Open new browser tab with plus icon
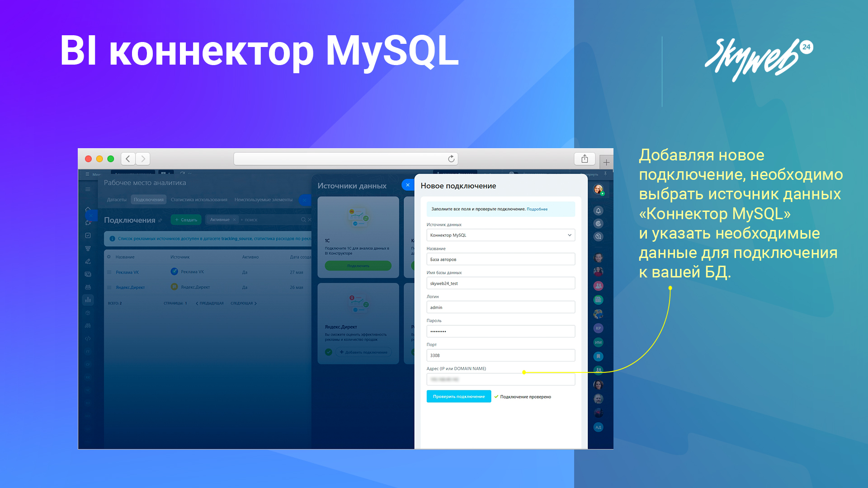The image size is (868, 488). pos(606,162)
